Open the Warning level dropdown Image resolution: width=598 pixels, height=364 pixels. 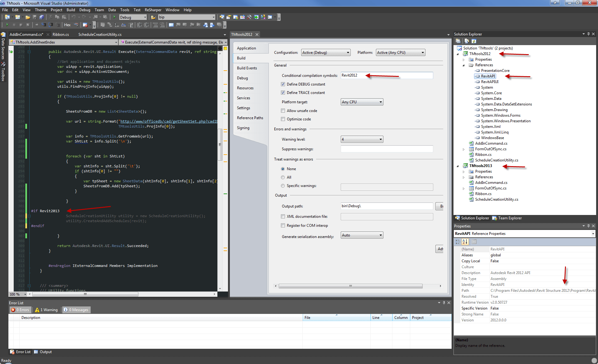pyautogui.click(x=362, y=139)
